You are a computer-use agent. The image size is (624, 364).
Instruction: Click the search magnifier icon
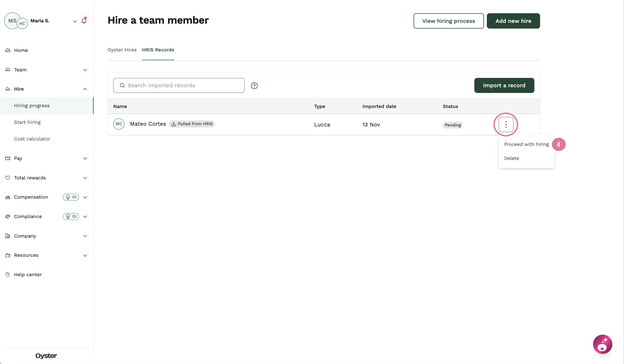(x=122, y=85)
